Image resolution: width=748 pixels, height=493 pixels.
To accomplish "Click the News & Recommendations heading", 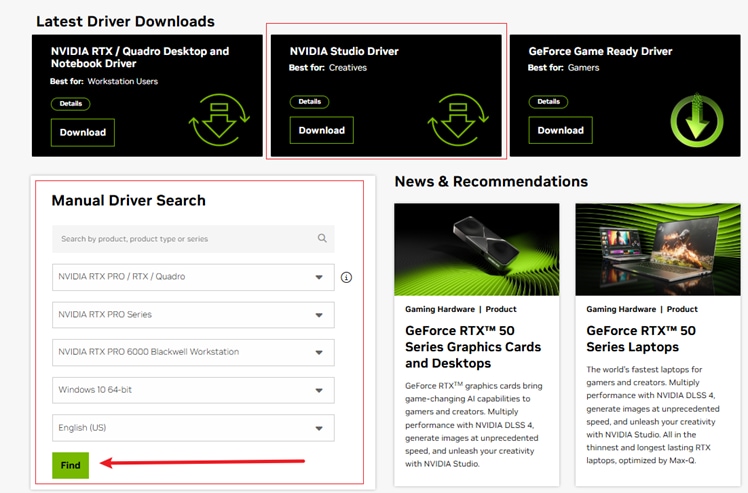I will pyautogui.click(x=491, y=181).
